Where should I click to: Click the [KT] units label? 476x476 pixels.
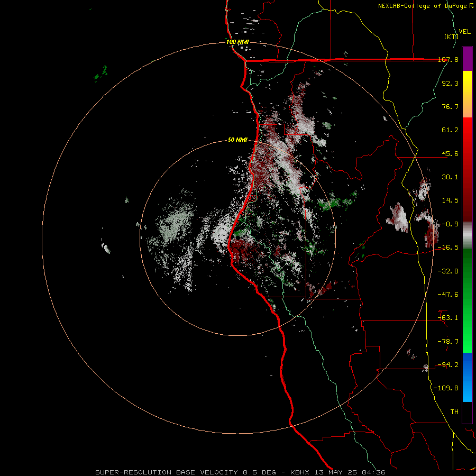451,36
